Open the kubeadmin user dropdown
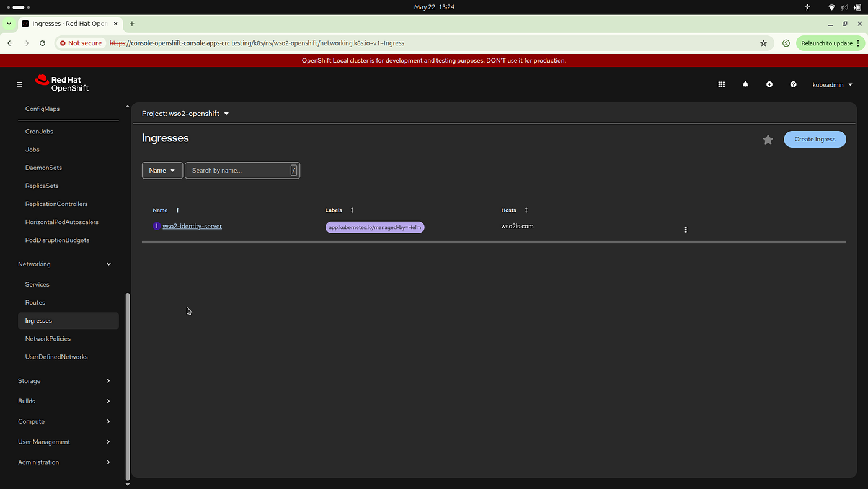Screen dimensions: 868x489 coord(833,84)
